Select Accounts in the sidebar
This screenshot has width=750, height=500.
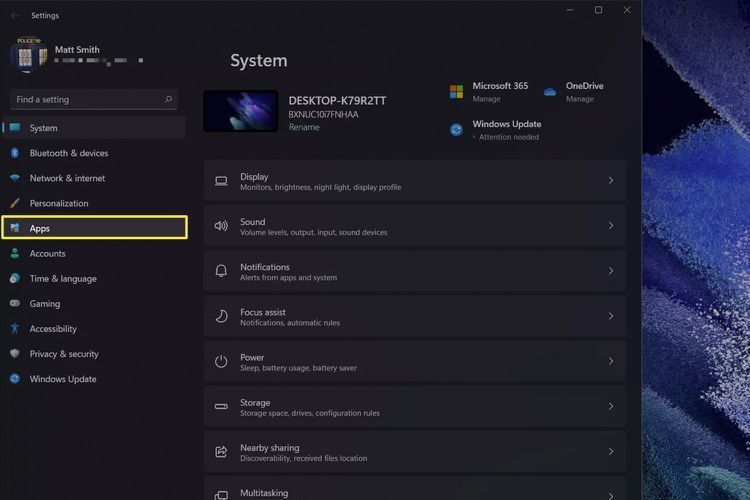coord(48,254)
